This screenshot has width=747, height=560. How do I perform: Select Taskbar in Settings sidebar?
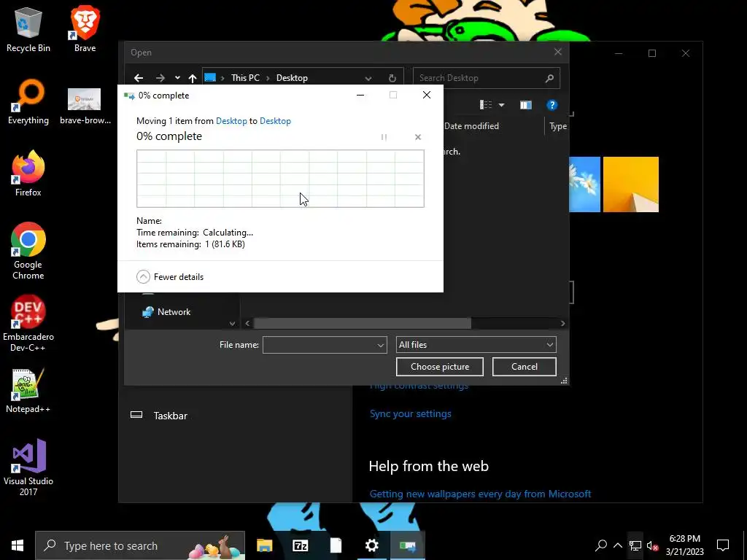tap(170, 416)
